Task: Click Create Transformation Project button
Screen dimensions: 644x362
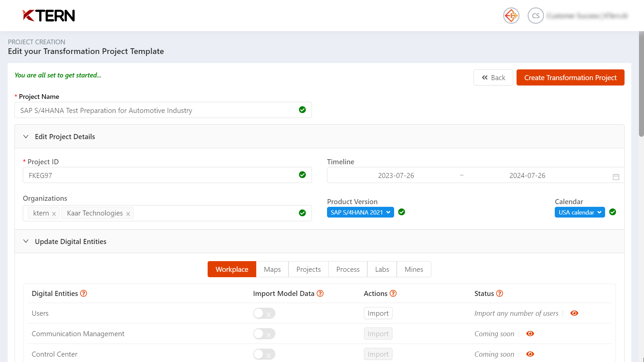Action: (570, 77)
